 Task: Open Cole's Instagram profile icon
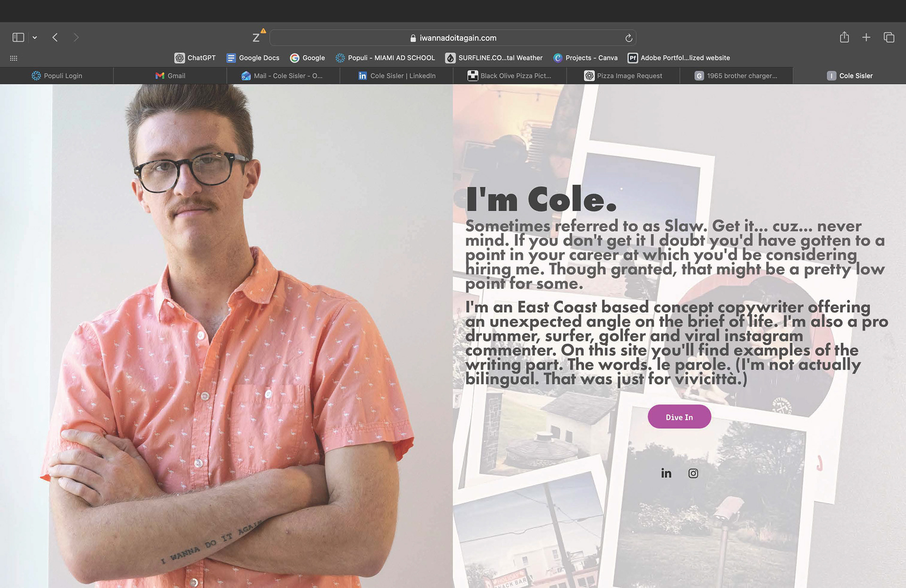click(693, 473)
